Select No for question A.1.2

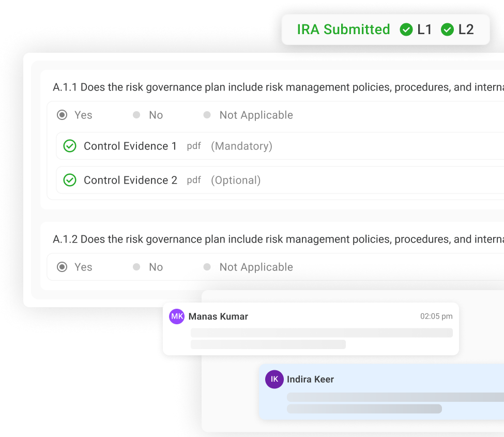pyautogui.click(x=136, y=267)
